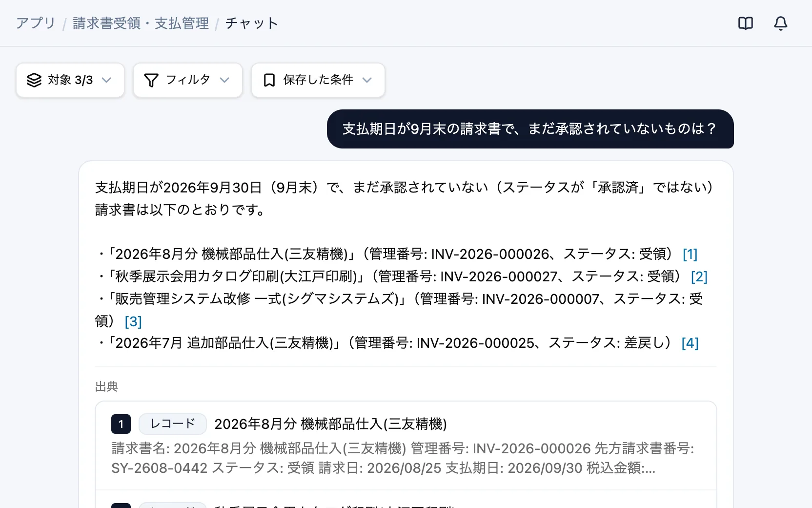Viewport: 812px width, 508px height.
Task: Open citation link [2]
Action: click(699, 276)
